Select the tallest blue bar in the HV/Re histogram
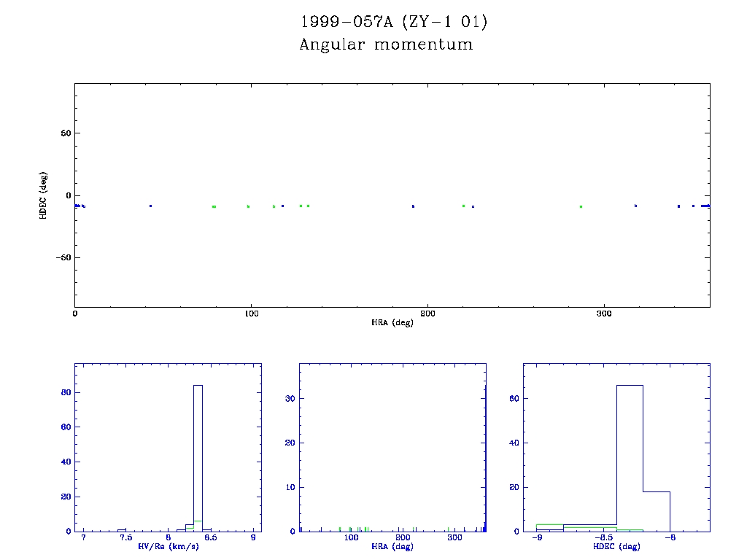Screen dimensions: 747x560 coord(198,458)
